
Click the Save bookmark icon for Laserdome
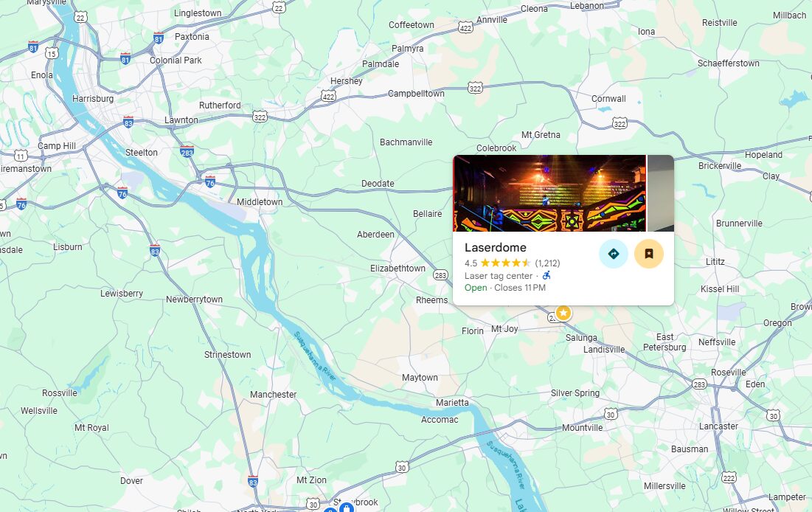click(x=649, y=254)
